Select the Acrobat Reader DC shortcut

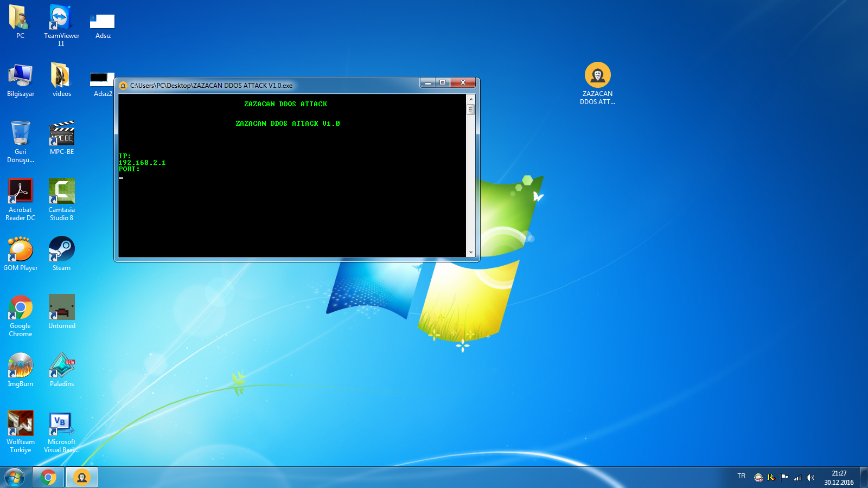click(21, 200)
